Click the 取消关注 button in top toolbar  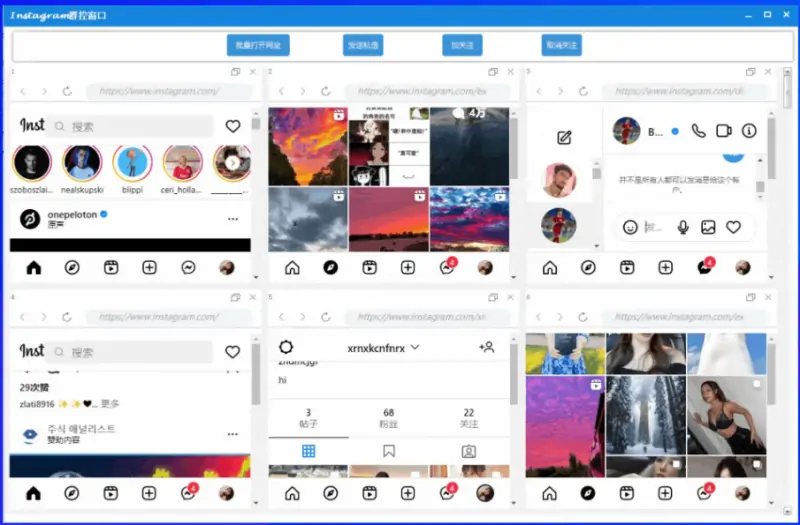561,45
